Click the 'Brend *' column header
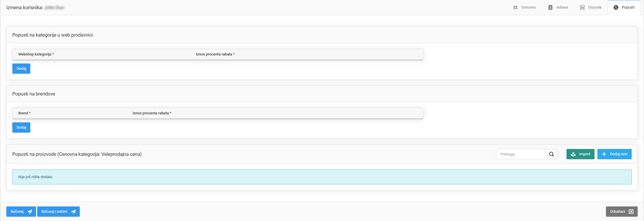The width and height of the screenshot is (644, 221). (24, 113)
